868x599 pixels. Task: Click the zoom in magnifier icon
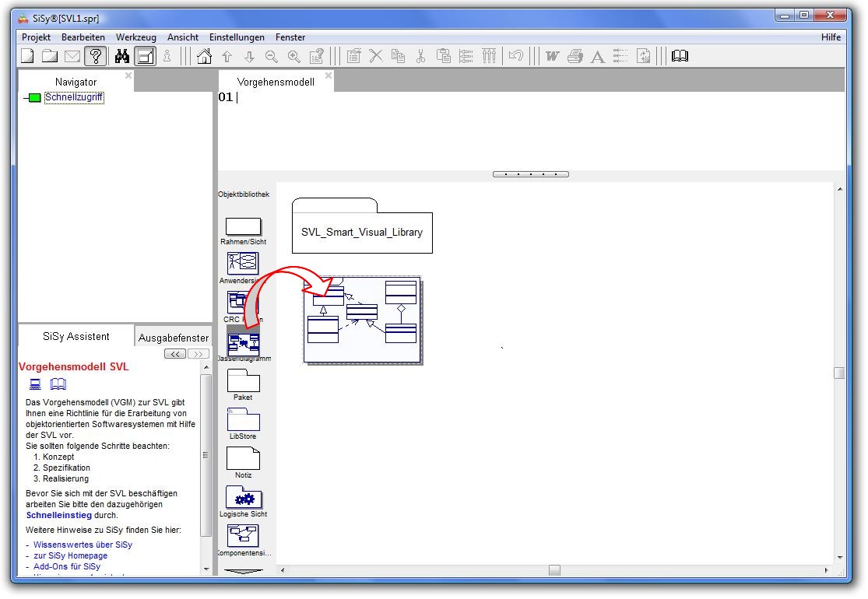[x=294, y=56]
